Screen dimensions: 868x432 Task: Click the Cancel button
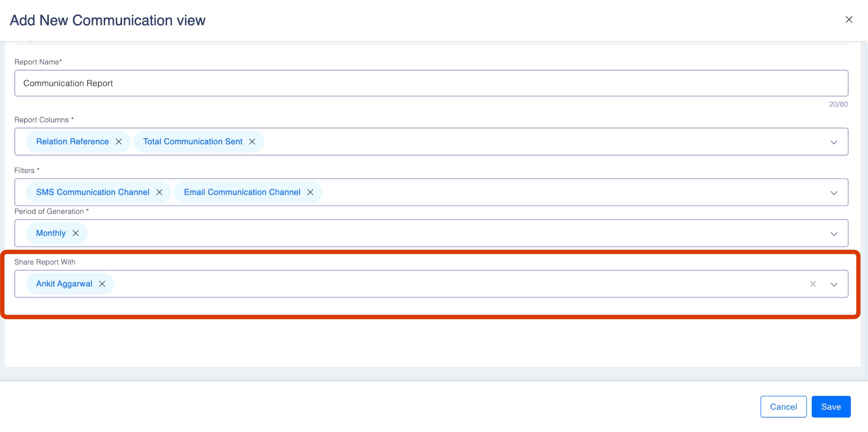783,407
